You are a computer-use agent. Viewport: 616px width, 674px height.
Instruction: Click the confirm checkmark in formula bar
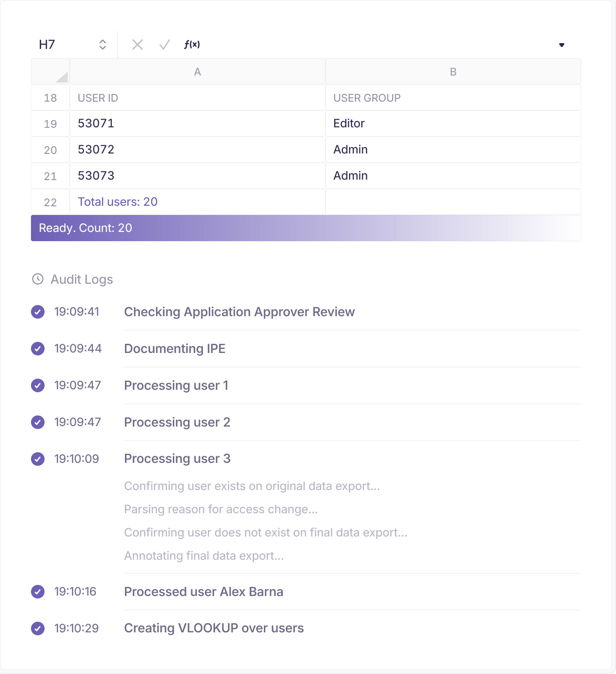click(165, 45)
